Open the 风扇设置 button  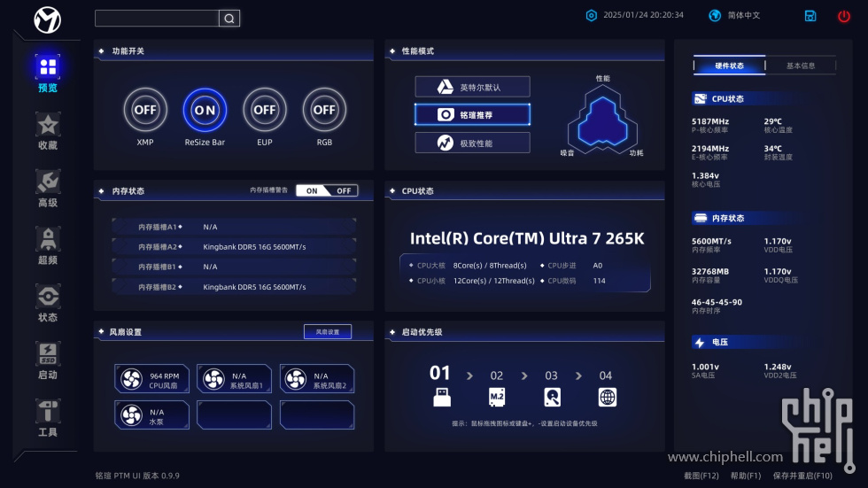(x=328, y=332)
